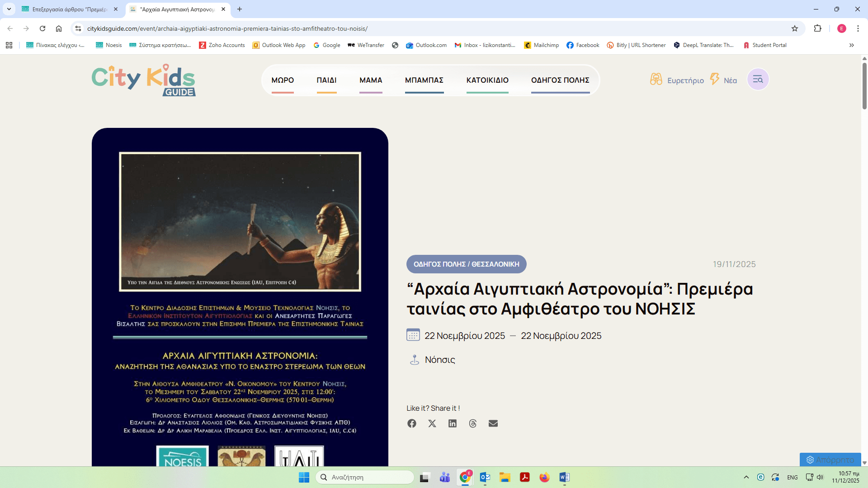The image size is (868, 488).
Task: Show hidden system tray icons
Action: pos(746,477)
